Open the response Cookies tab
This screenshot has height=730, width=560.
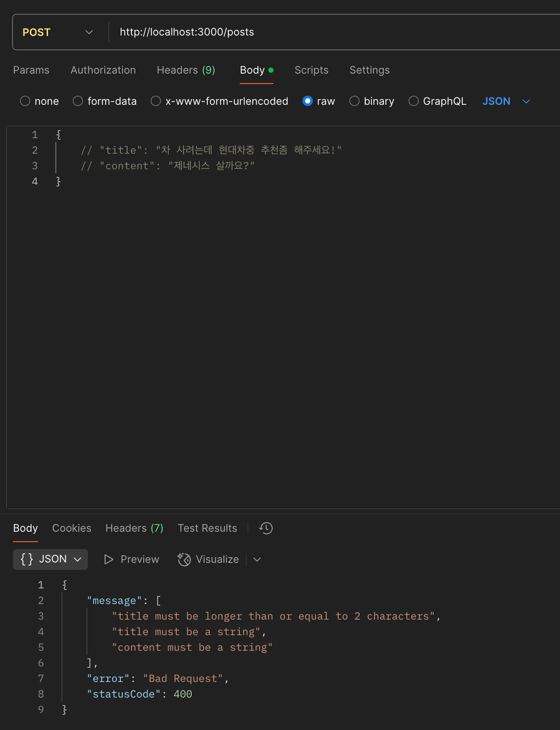pos(72,528)
